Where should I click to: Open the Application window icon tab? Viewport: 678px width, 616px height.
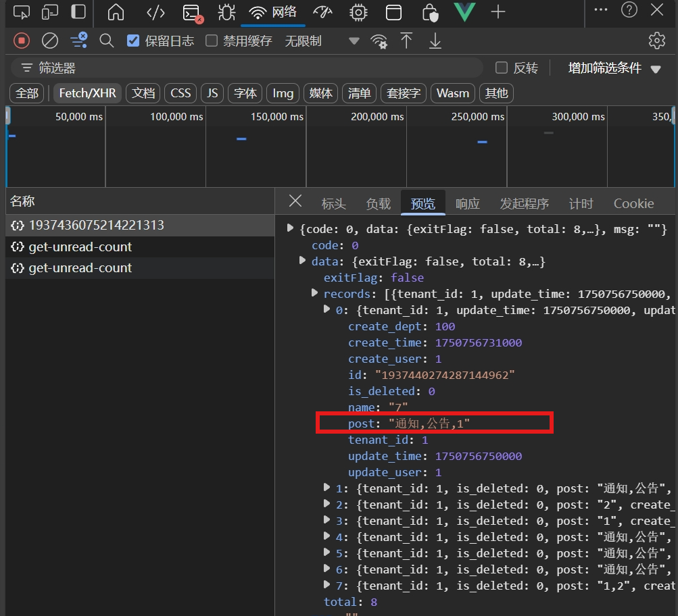pyautogui.click(x=393, y=13)
